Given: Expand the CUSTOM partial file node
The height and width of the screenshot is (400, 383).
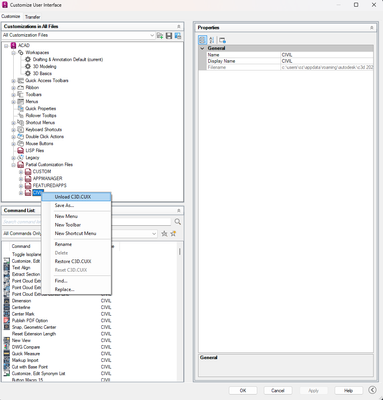Looking at the screenshot, I should (x=21, y=172).
